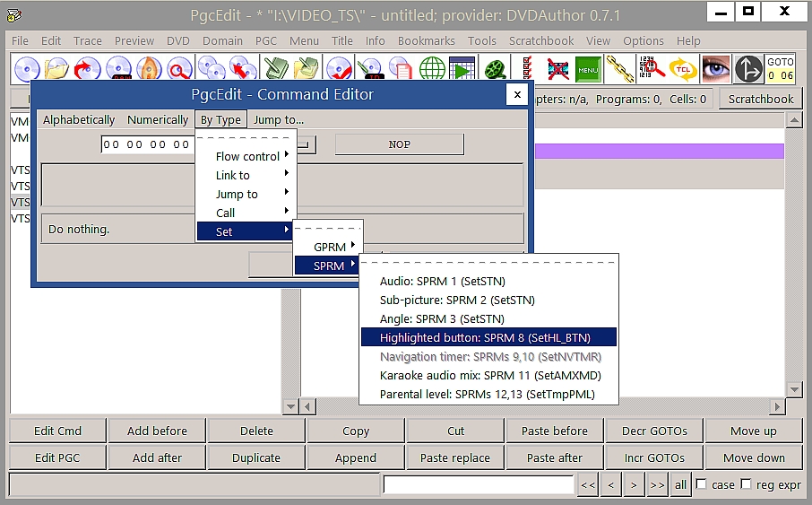Click the black branching arrow trace icon

[748, 69]
